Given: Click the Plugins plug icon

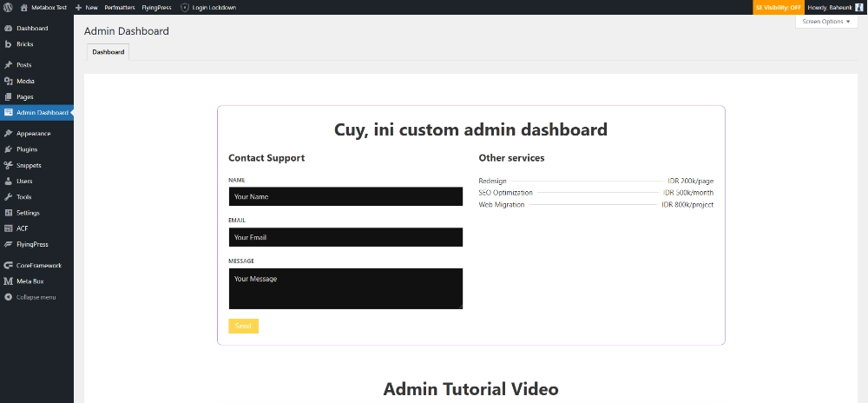Looking at the screenshot, I should 9,149.
